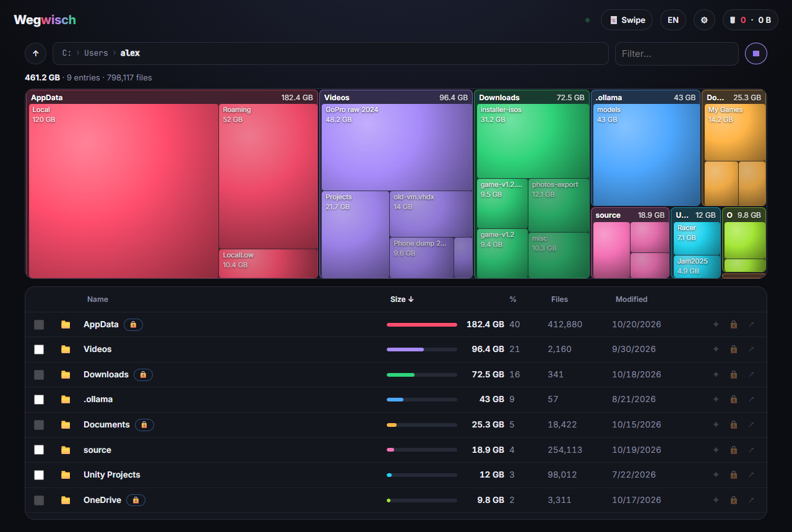Click the sparkle icon in the .ollama row
The width and height of the screenshot is (792, 532).
pos(716,400)
